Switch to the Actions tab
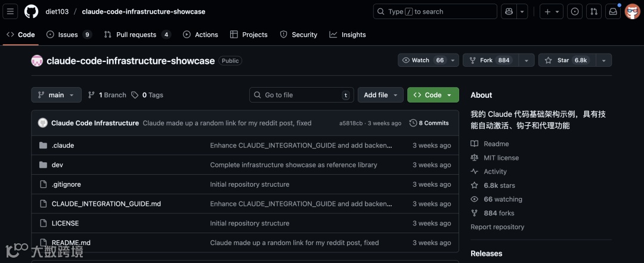This screenshot has width=644, height=263. [x=200, y=35]
